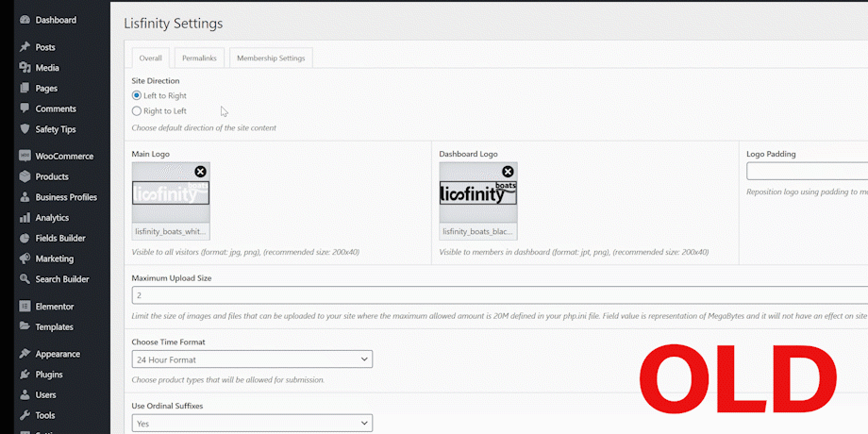Click the Dashboard icon in sidebar

pos(25,20)
